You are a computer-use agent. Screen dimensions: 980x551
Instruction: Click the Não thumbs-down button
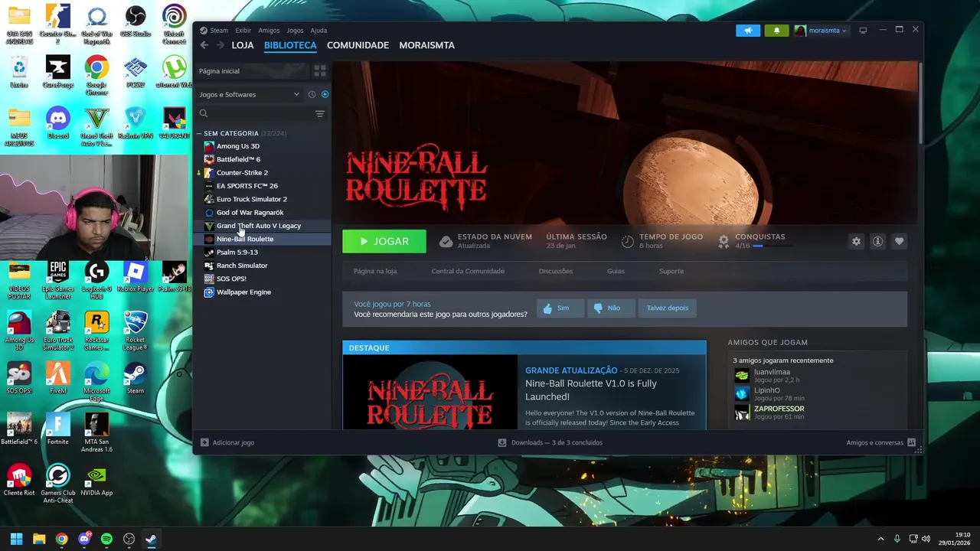point(612,308)
